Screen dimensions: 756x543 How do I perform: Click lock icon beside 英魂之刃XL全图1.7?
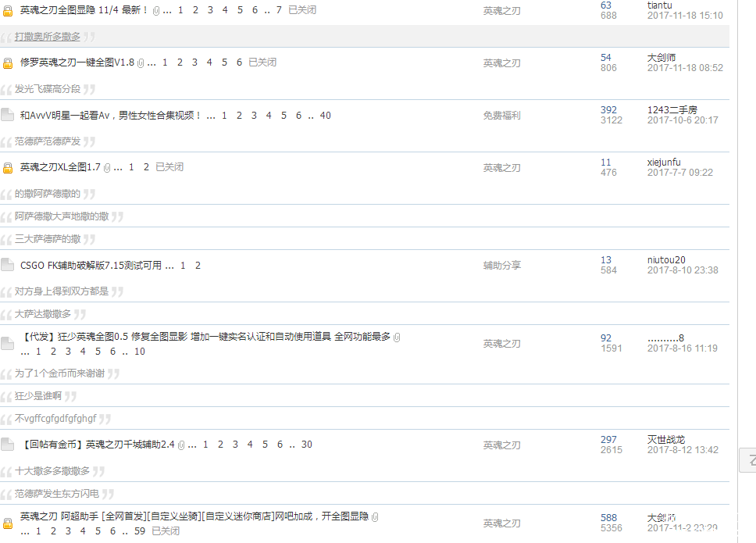click(8, 168)
